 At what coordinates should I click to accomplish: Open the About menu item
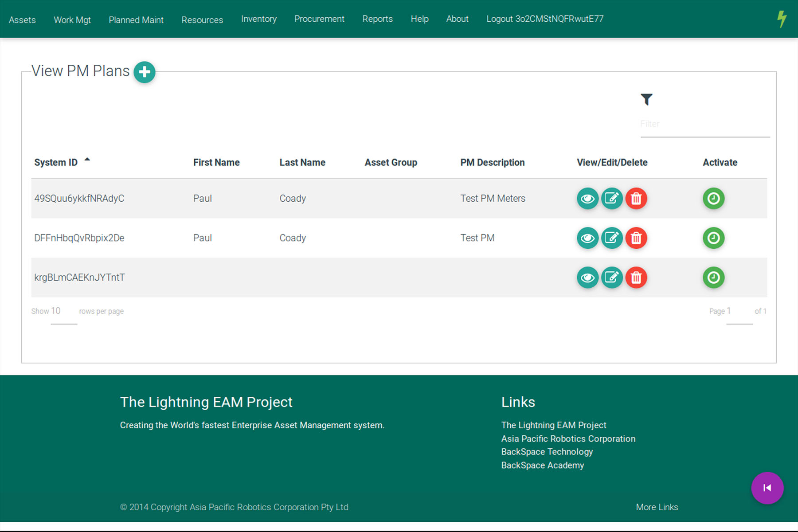pyautogui.click(x=457, y=19)
